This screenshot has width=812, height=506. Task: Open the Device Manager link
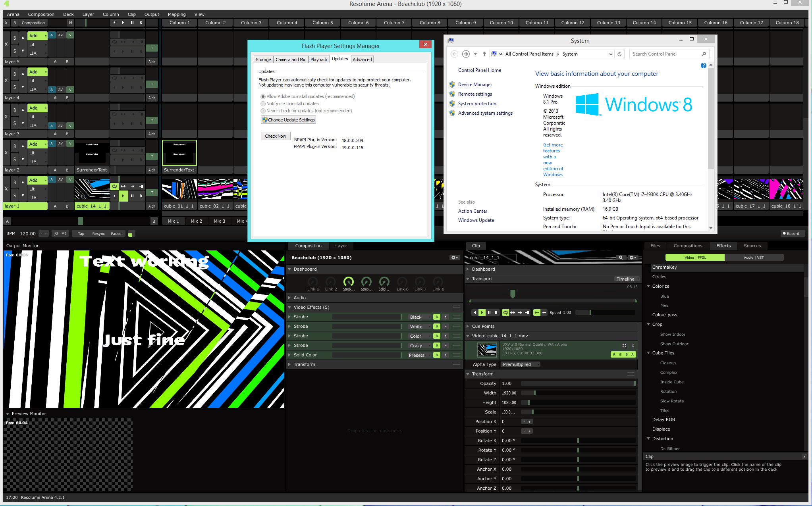pyautogui.click(x=475, y=85)
